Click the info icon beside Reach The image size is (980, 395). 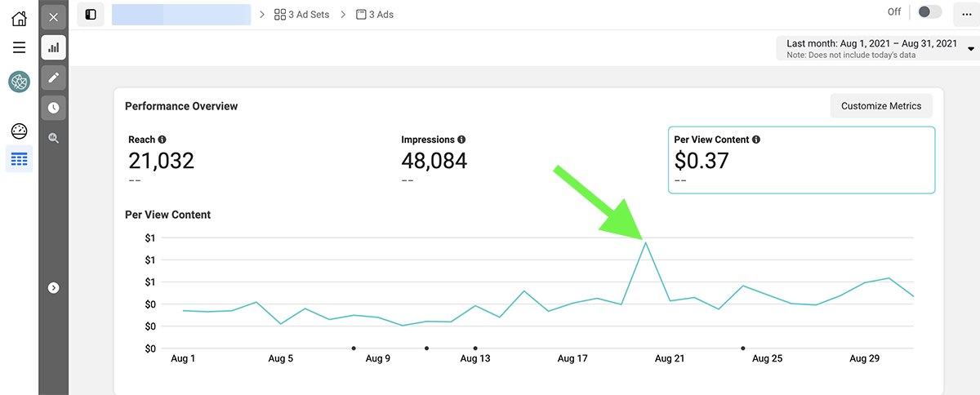click(x=163, y=140)
